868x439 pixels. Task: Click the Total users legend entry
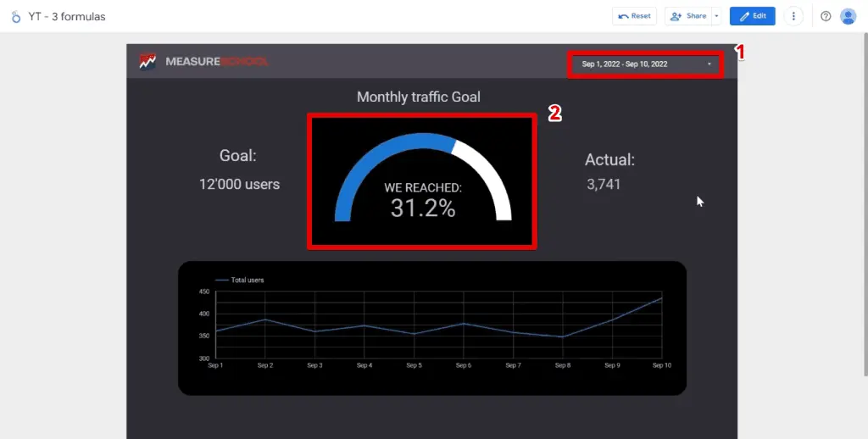[x=247, y=280]
